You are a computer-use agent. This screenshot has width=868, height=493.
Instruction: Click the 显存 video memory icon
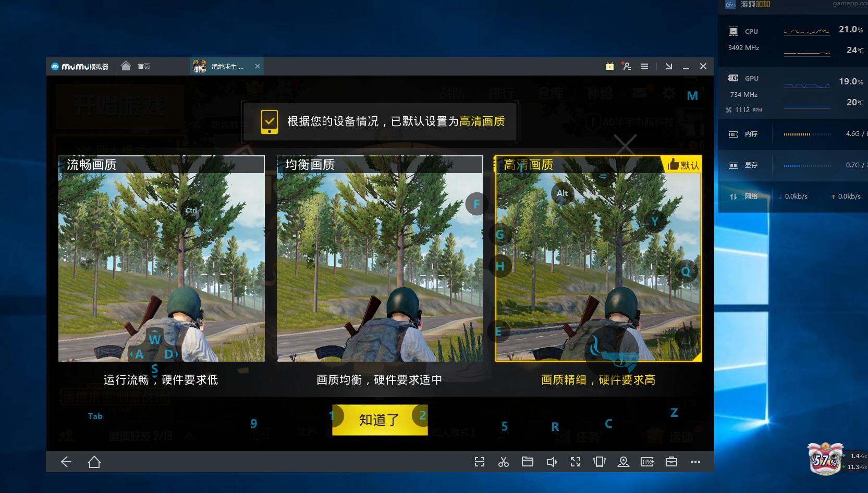[733, 165]
